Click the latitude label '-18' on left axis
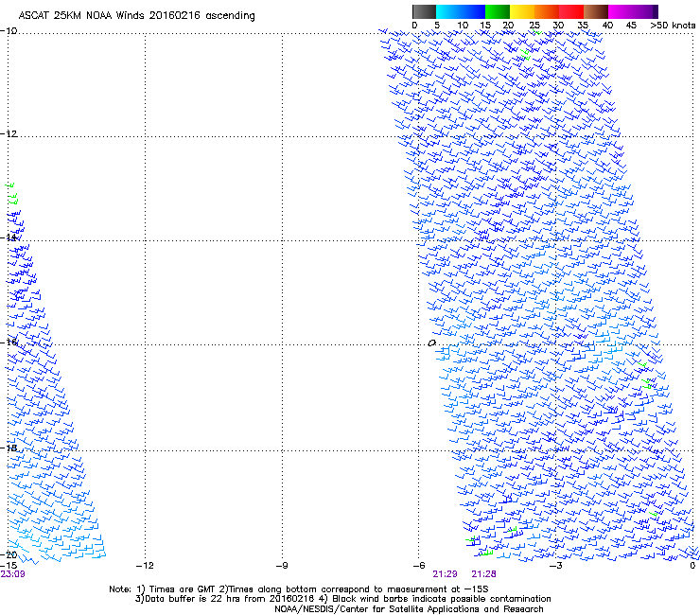 click(x=9, y=448)
